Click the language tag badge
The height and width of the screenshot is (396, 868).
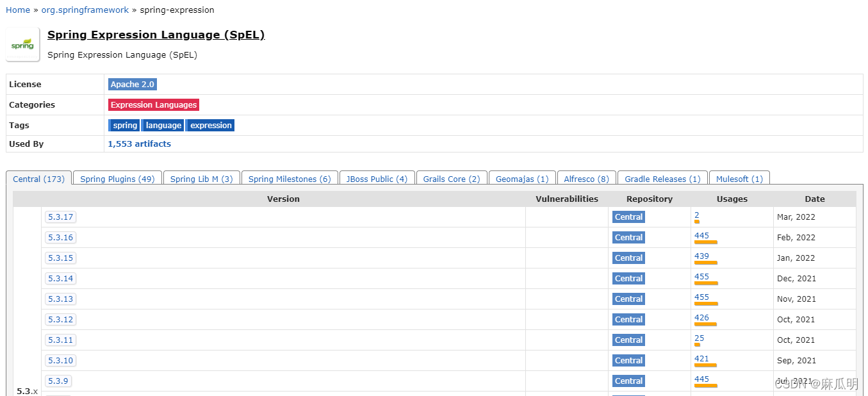point(162,125)
